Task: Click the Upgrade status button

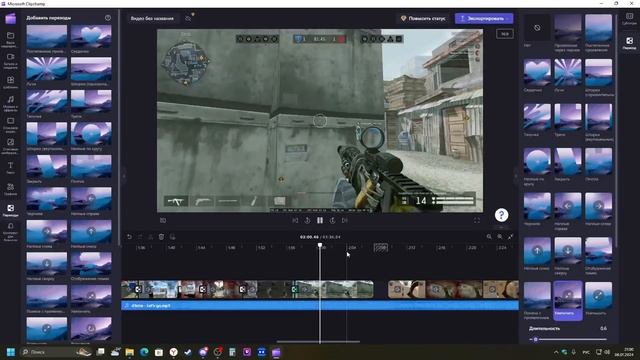Action: tap(423, 18)
